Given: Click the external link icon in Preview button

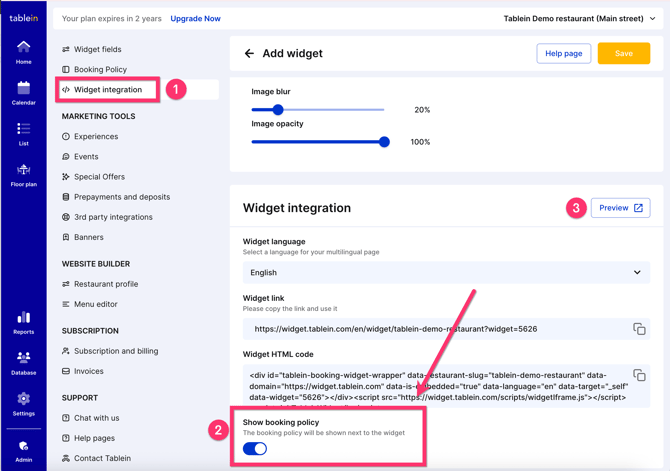Looking at the screenshot, I should pyautogui.click(x=638, y=208).
